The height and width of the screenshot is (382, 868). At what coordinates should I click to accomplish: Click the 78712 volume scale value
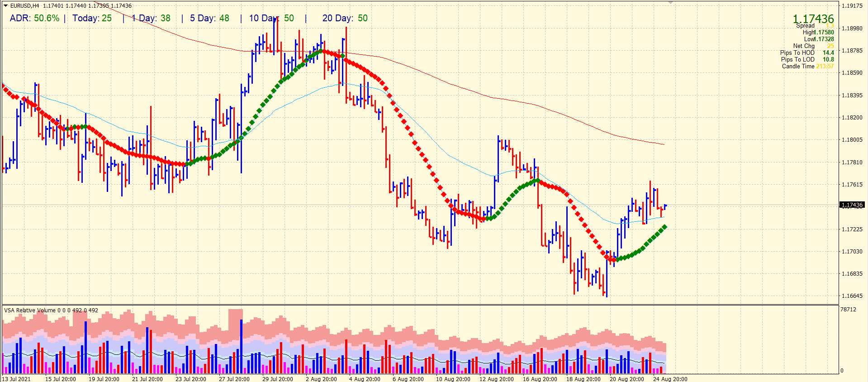pyautogui.click(x=848, y=310)
